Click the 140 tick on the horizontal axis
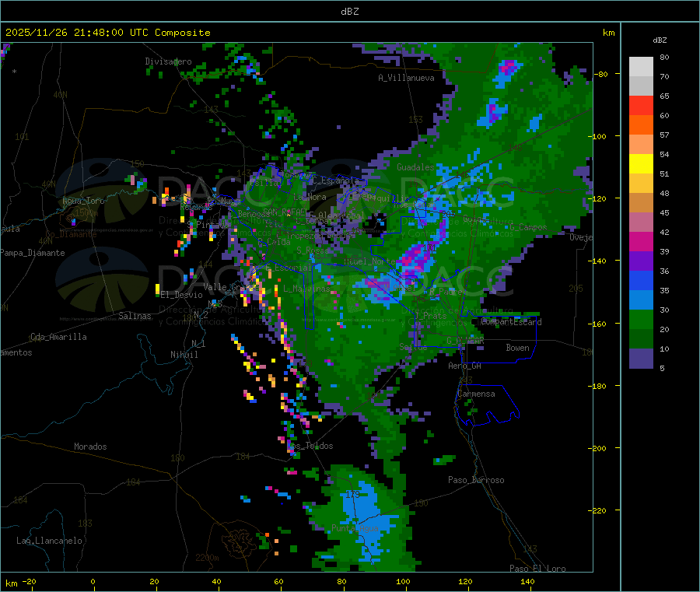Viewport: 700px width, 592px height. (x=527, y=581)
